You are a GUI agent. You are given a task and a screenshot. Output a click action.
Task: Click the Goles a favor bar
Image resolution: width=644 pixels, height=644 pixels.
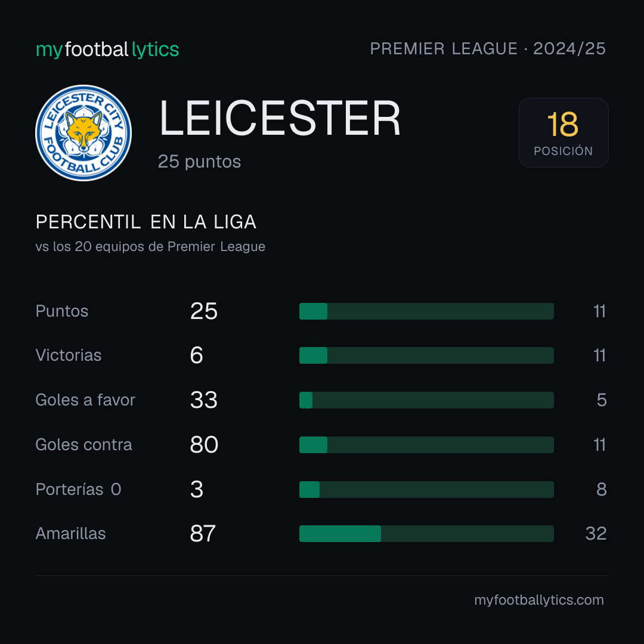[x=426, y=400]
